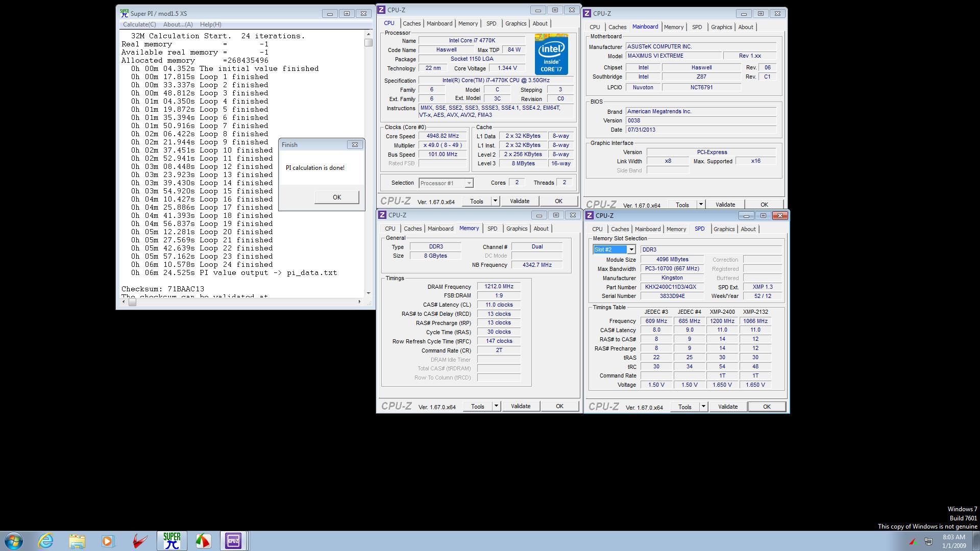The height and width of the screenshot is (551, 980).
Task: Click the Z icon of the CPU-Z Memory window
Action: [382, 215]
